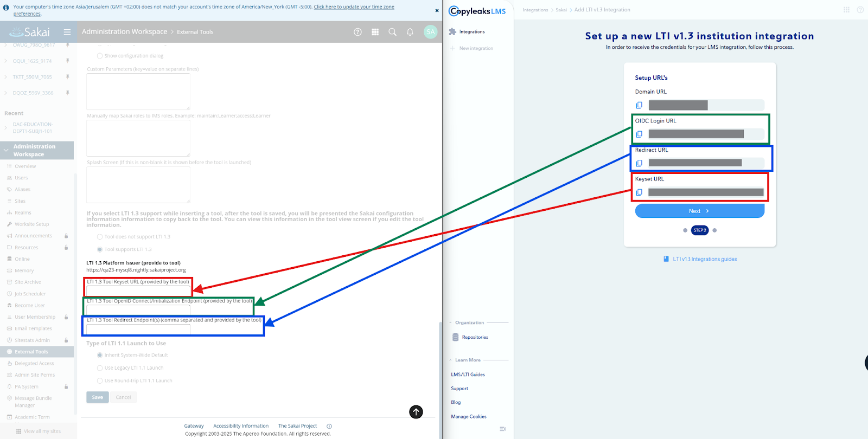Select Tool supports LTI 1.3 radio

[100, 249]
